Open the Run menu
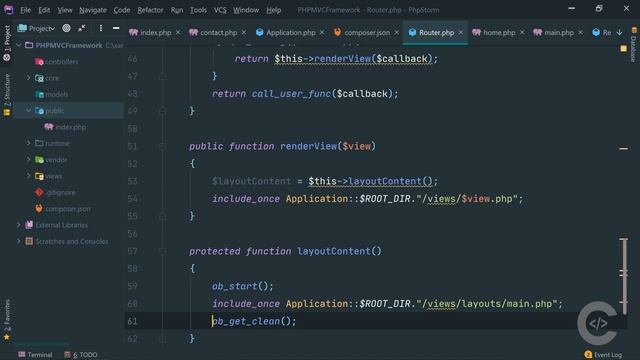Image resolution: width=640 pixels, height=360 pixels. click(177, 10)
